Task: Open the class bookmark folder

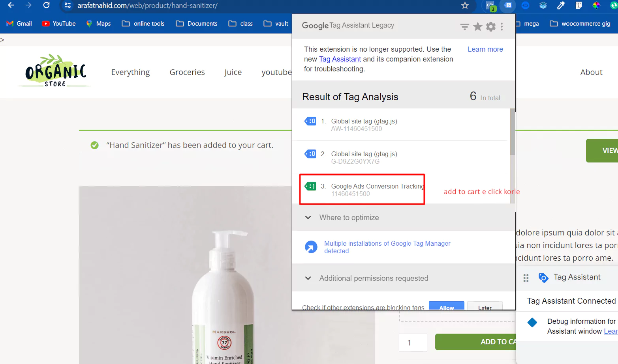Action: [240, 24]
